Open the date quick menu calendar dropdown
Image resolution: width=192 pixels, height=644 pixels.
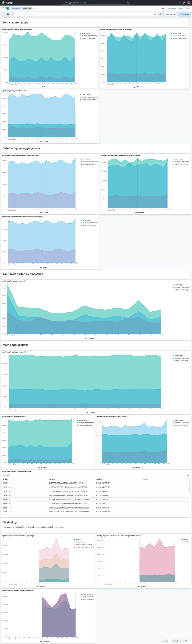click(162, 14)
